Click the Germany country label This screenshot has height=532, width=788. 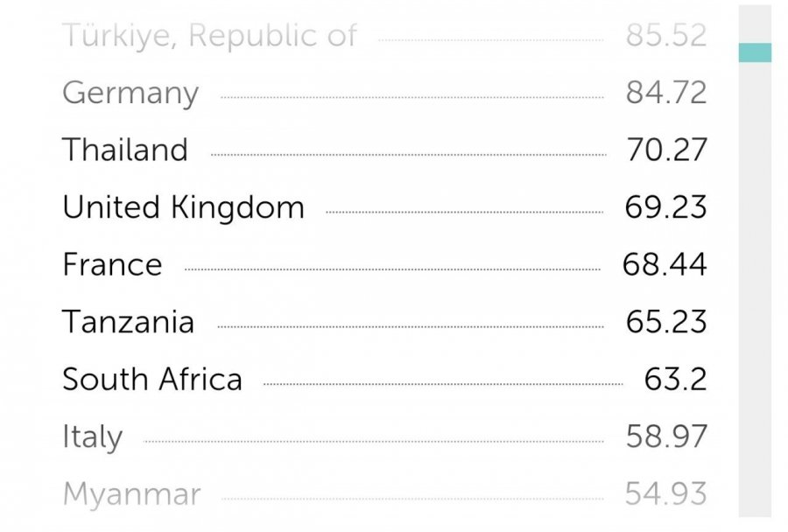(130, 94)
